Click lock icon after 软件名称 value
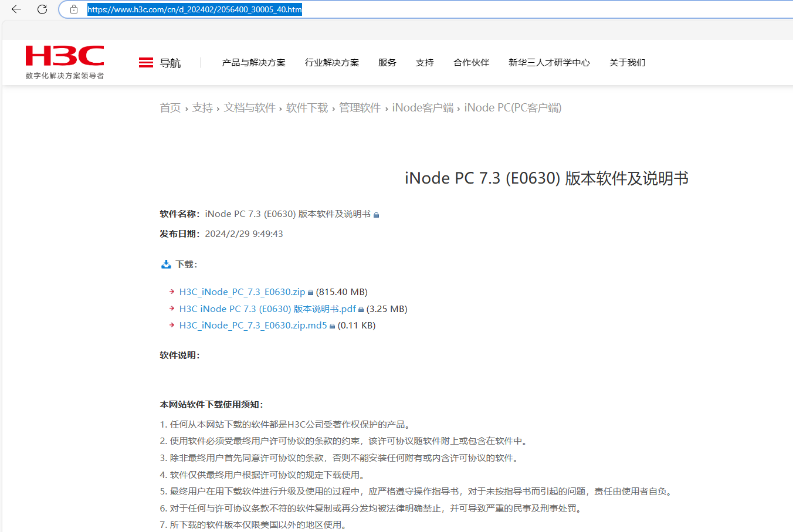This screenshot has height=532, width=793. point(377,215)
